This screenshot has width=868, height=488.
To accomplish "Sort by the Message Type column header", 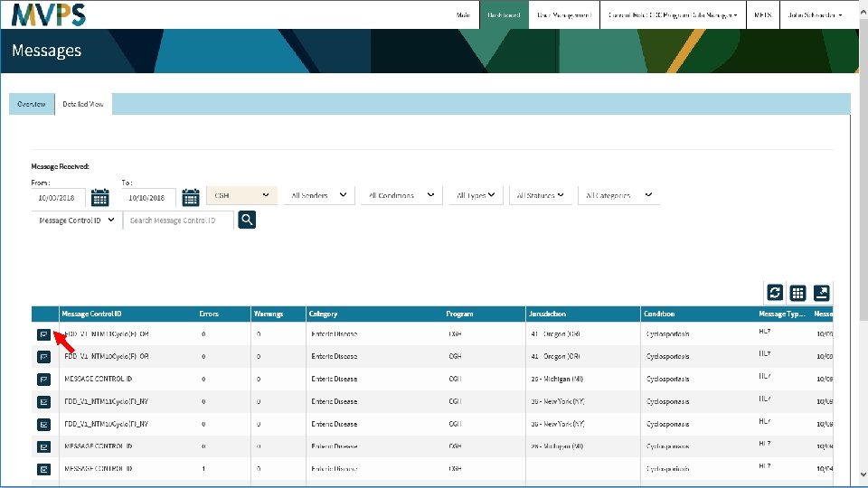I will click(x=781, y=314).
